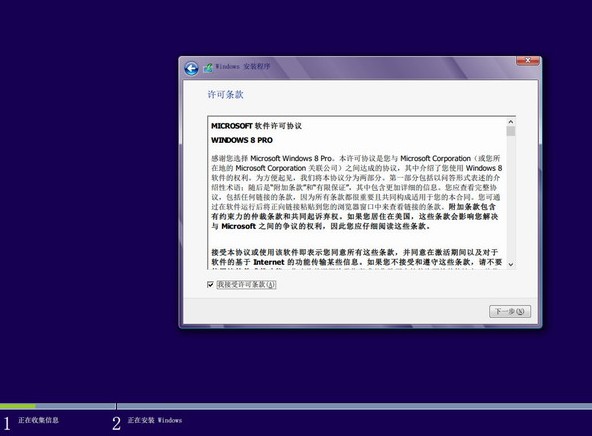This screenshot has height=436, width=592.
Task: Click the large step number 1
Action: (x=7, y=424)
